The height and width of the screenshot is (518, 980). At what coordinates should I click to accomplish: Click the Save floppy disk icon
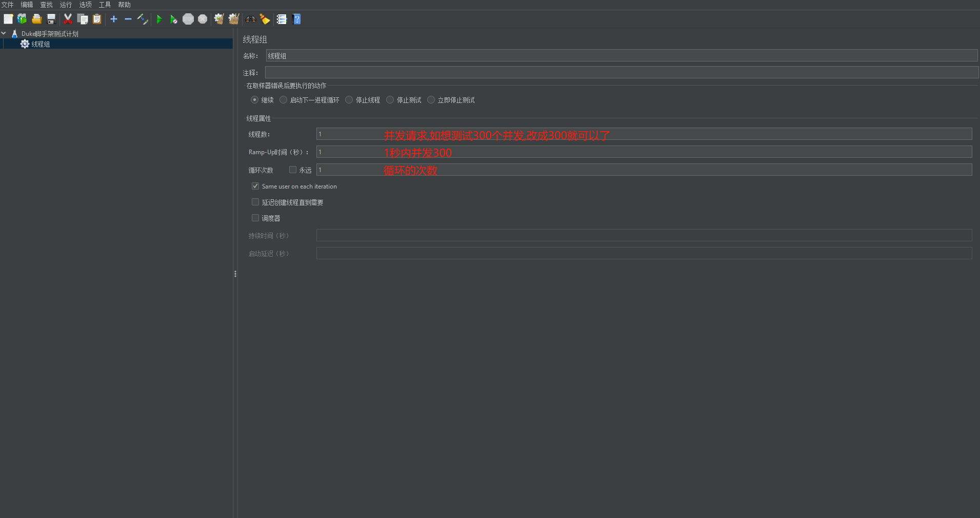coord(51,19)
